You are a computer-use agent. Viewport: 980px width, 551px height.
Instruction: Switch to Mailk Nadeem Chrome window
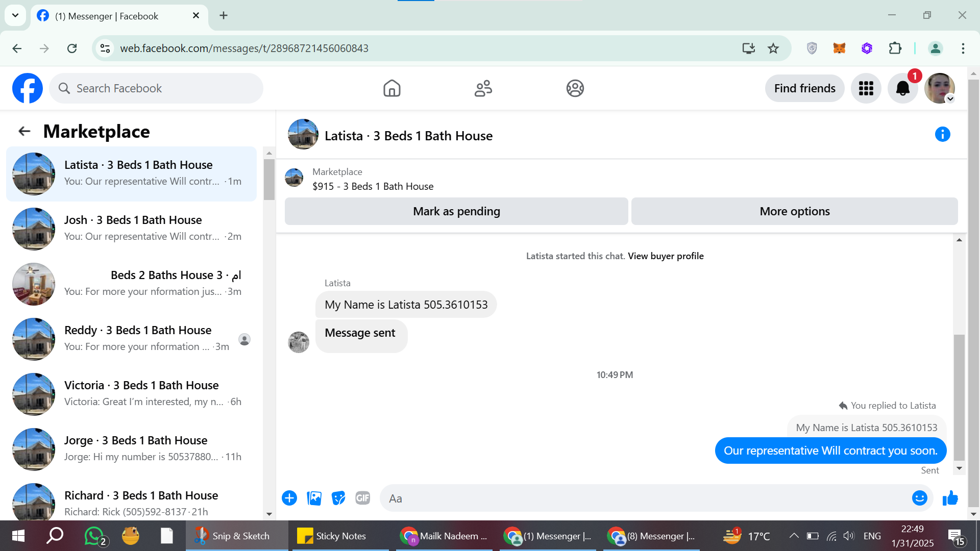[445, 536]
